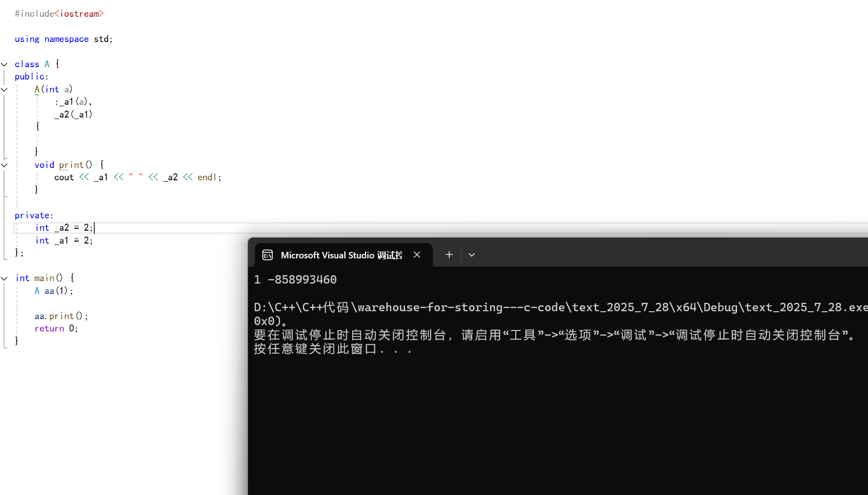868x495 pixels.
Task: Collapse the int main() function block
Action: (4, 279)
